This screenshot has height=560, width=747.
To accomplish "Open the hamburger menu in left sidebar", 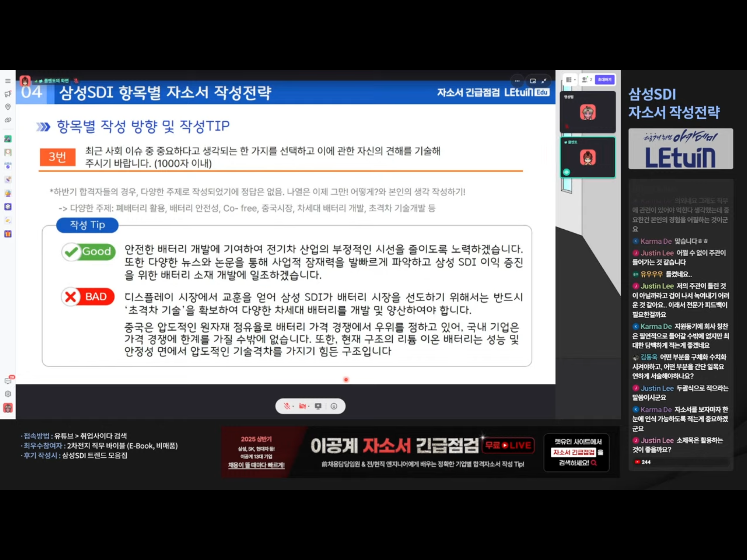I will pos(8,81).
